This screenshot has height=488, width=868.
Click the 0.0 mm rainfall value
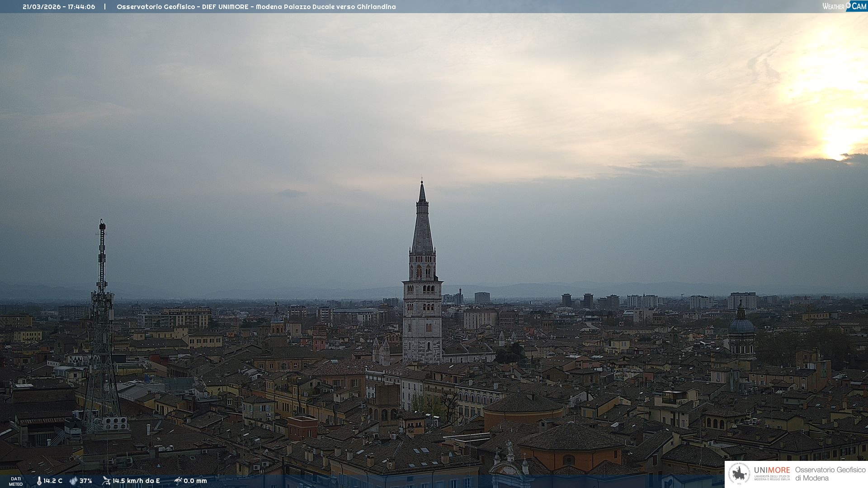tap(195, 481)
